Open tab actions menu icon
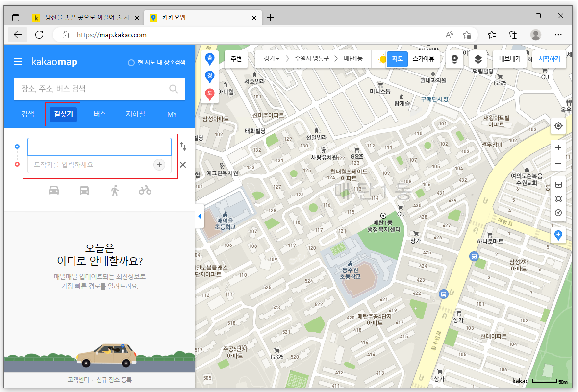The height and width of the screenshot is (392, 578). (16, 17)
